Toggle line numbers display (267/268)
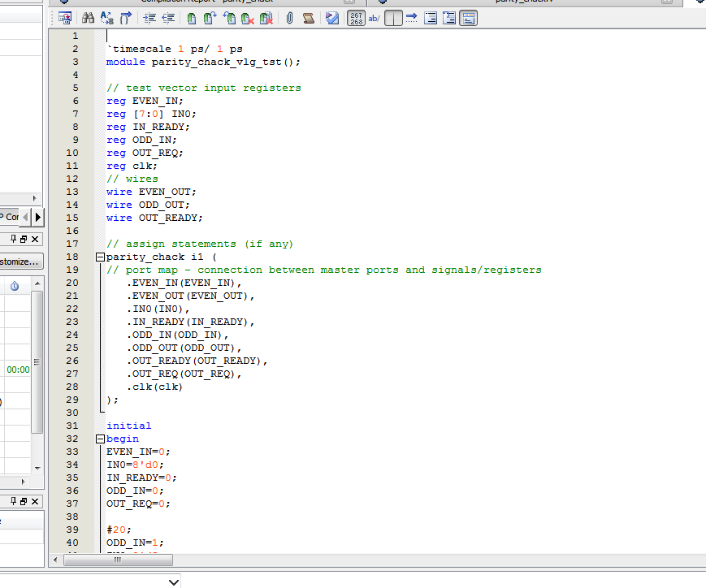 point(356,18)
